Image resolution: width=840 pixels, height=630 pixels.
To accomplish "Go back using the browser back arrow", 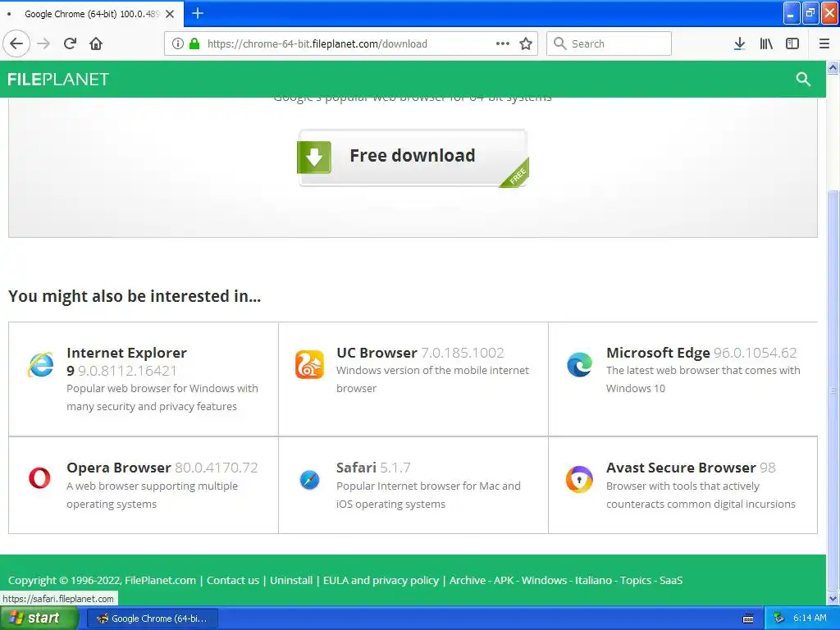I will pyautogui.click(x=16, y=44).
